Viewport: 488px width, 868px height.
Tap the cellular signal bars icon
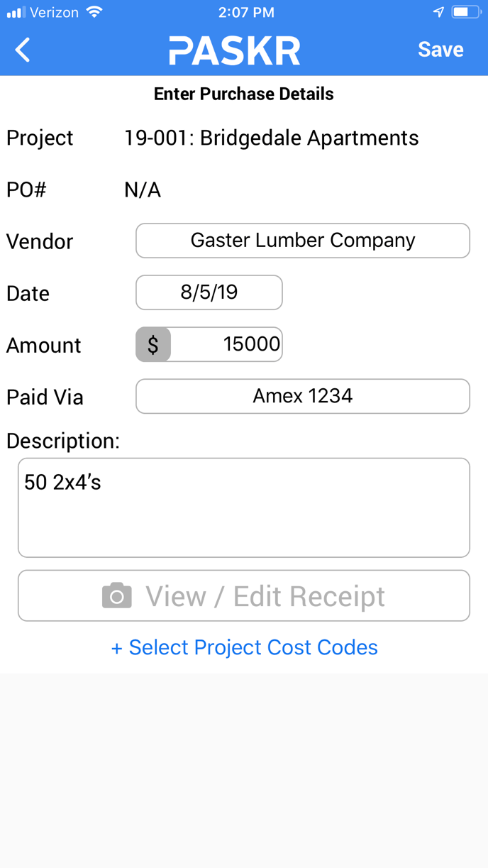click(16, 13)
